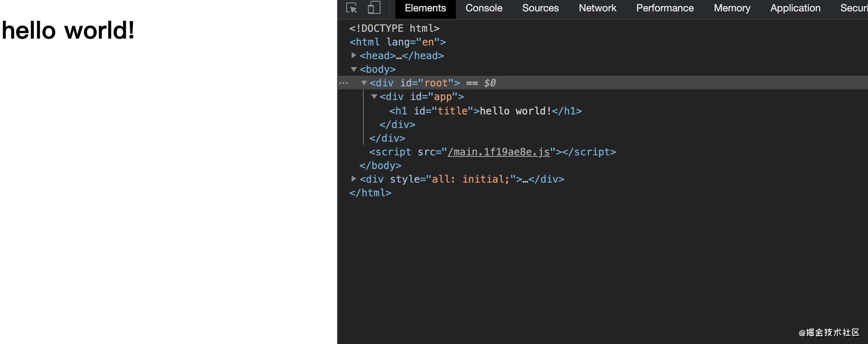Viewport: 868px width, 344px height.
Task: Select the opening body tag row
Action: point(378,69)
